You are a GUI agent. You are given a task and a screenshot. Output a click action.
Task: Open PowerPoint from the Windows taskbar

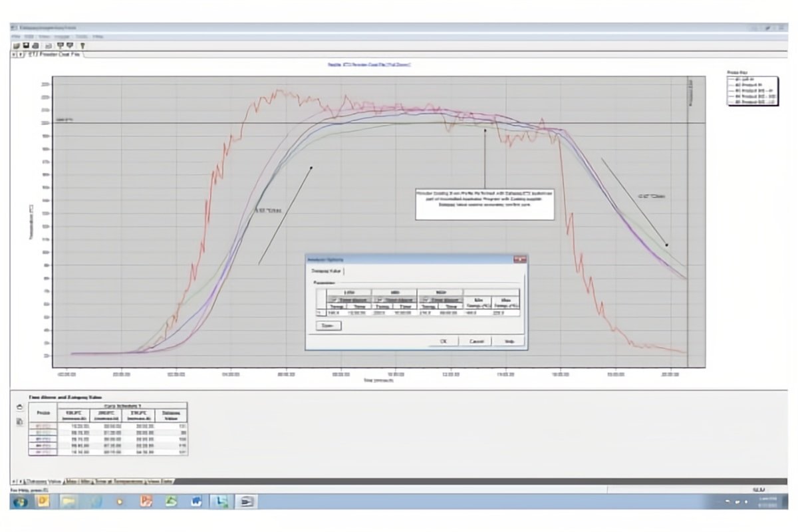[x=146, y=501]
